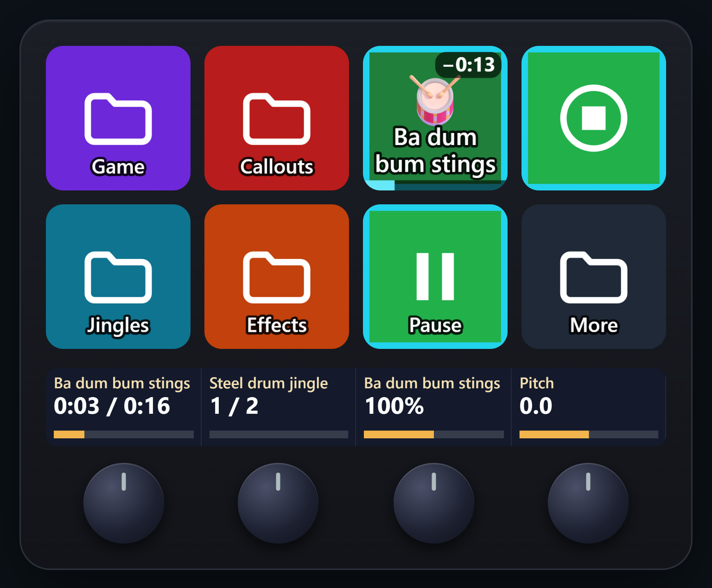Image resolution: width=712 pixels, height=588 pixels.
Task: Click the 0:03 / 0:16 position bar
Action: click(x=124, y=435)
